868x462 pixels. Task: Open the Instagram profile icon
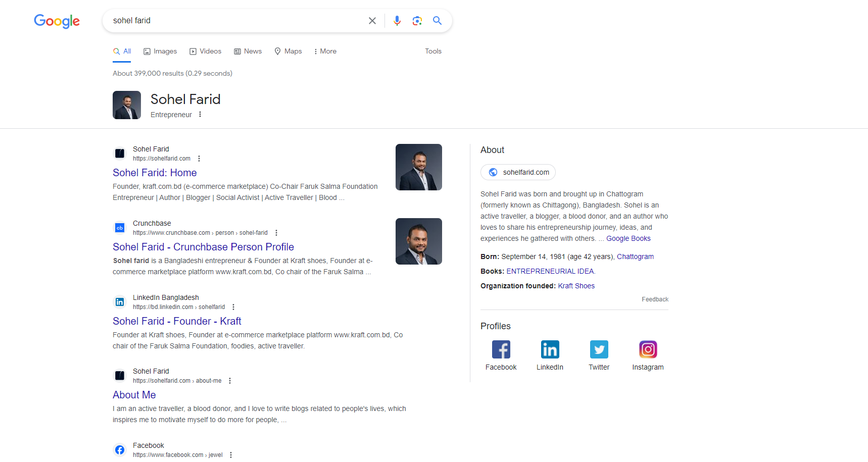648,349
